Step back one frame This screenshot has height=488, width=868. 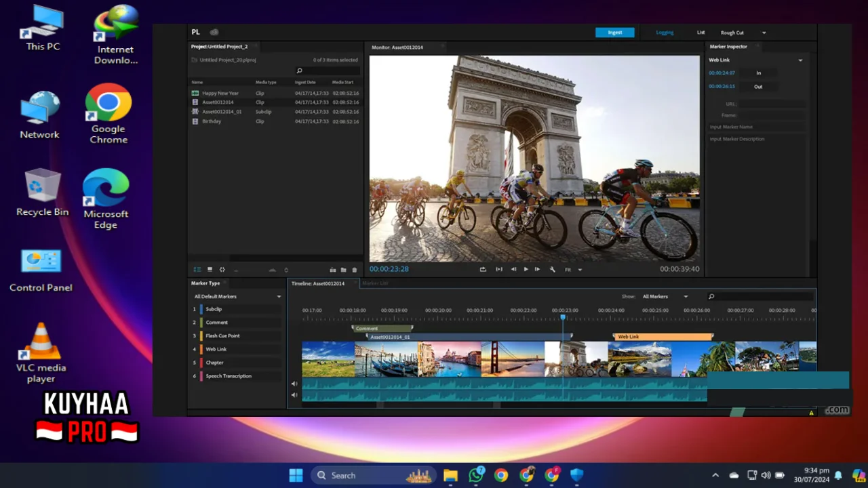(513, 269)
